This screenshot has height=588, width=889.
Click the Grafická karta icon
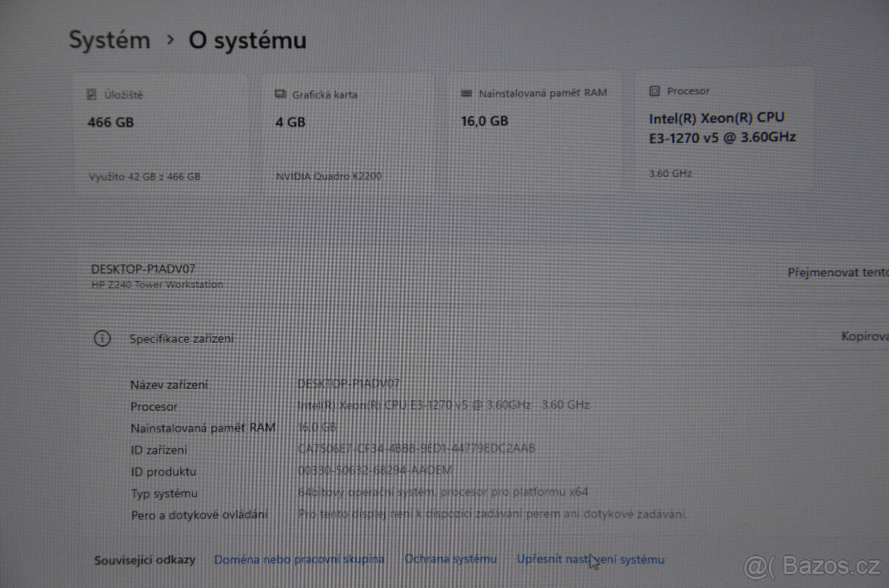279,94
